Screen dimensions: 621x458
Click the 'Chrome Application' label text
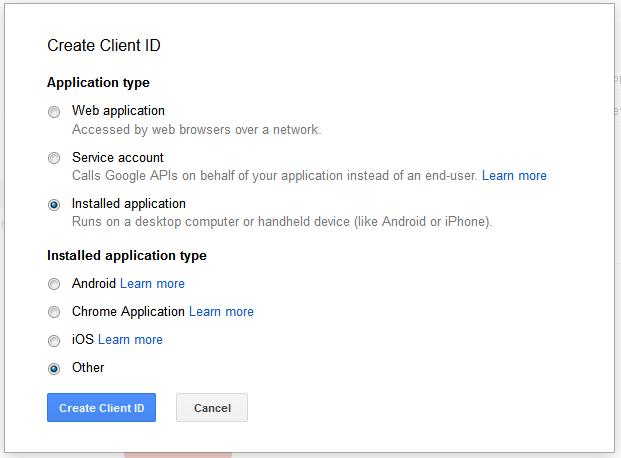128,311
